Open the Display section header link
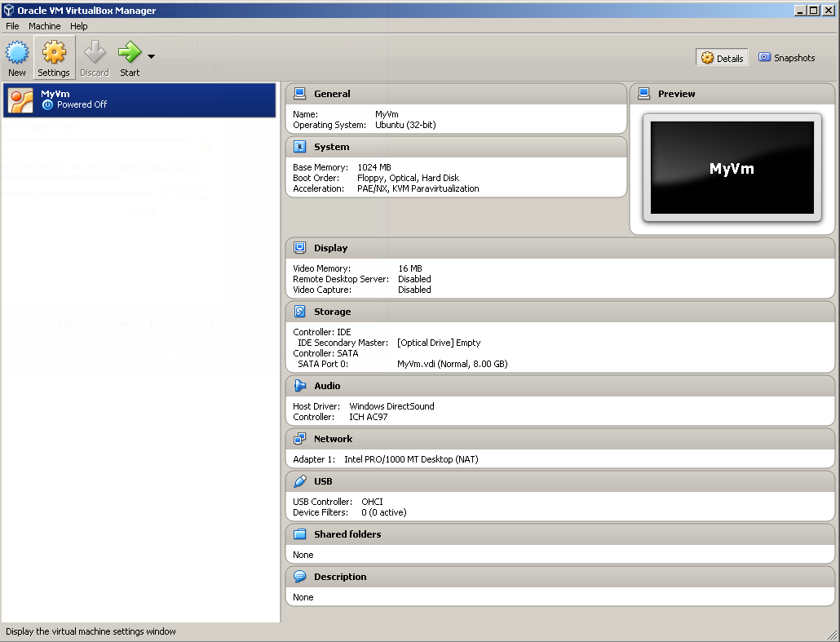The image size is (840, 642). pos(330,248)
